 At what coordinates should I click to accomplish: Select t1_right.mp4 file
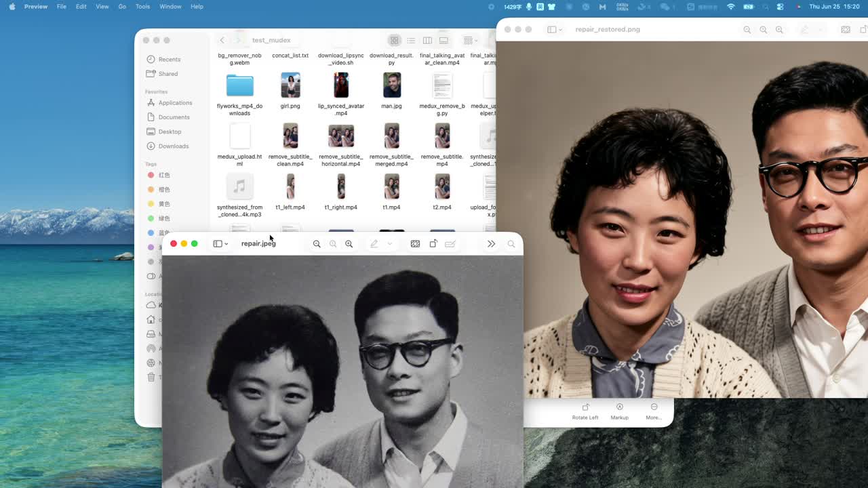click(341, 186)
